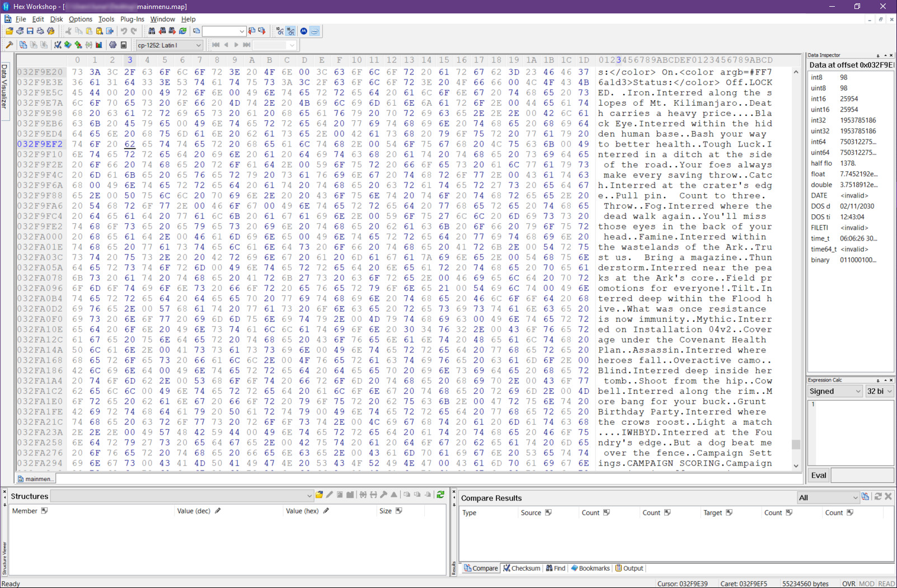Open the Find binoculars tool

point(152,31)
